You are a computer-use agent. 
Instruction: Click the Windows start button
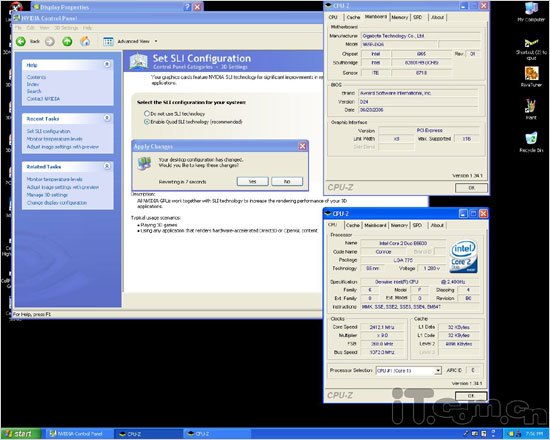[21, 434]
